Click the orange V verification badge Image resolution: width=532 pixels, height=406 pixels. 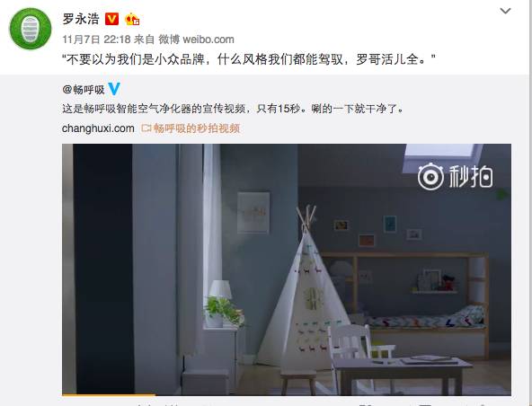[111, 19]
